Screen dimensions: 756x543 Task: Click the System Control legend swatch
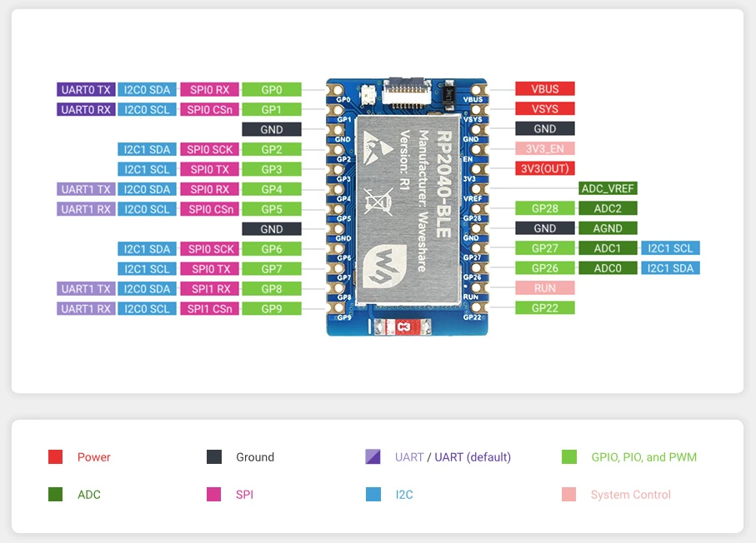pos(569,495)
